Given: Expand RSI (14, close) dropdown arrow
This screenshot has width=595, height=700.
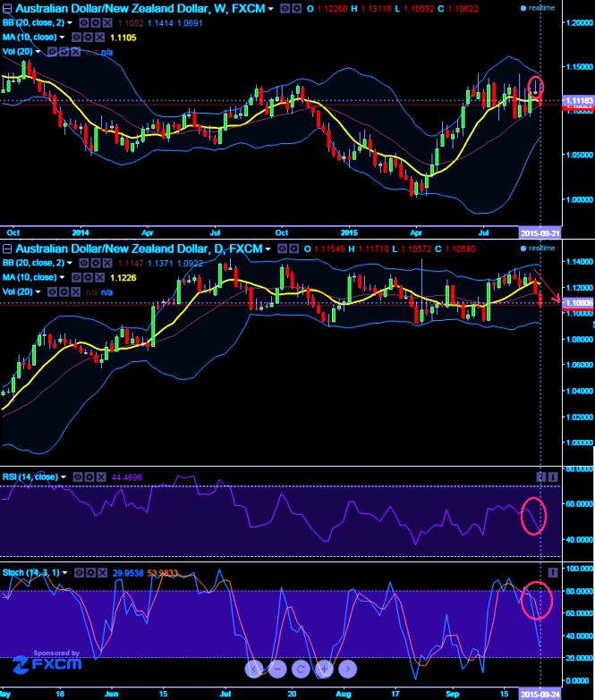Looking at the screenshot, I should point(64,477).
